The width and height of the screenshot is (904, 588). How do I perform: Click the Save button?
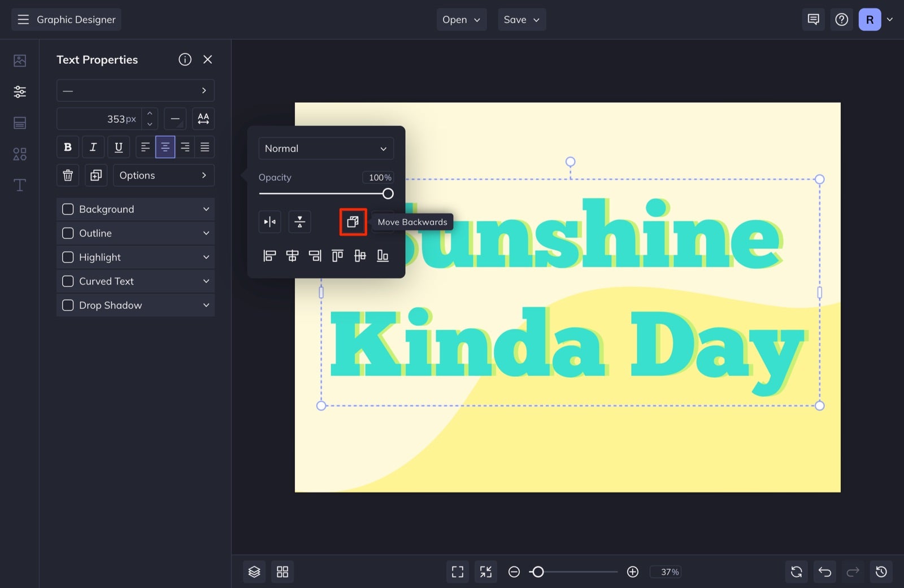coord(521,19)
